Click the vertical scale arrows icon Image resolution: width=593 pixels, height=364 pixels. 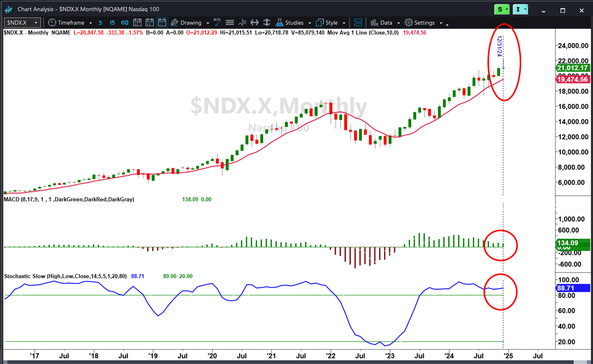[267, 23]
